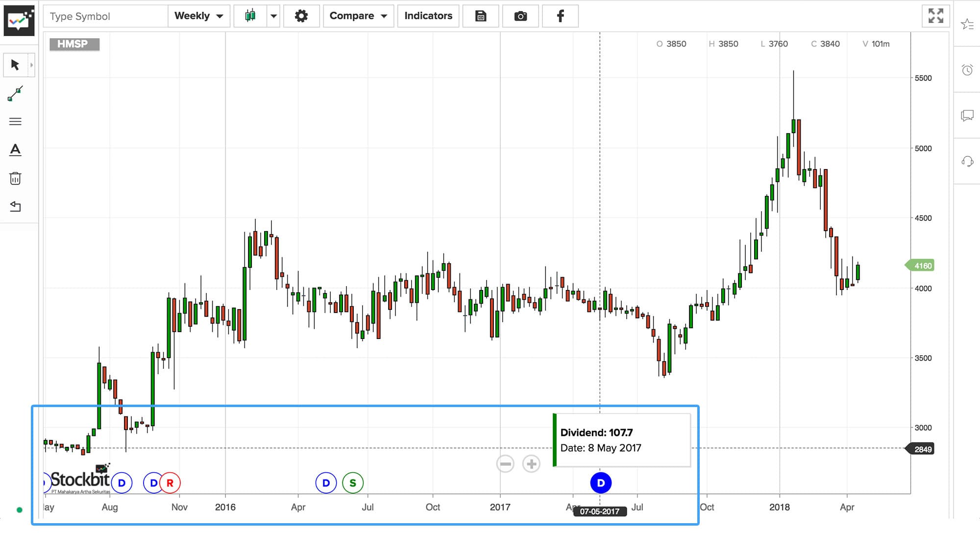Select the text annotation tool
This screenshot has height=556, width=980.
click(x=15, y=150)
